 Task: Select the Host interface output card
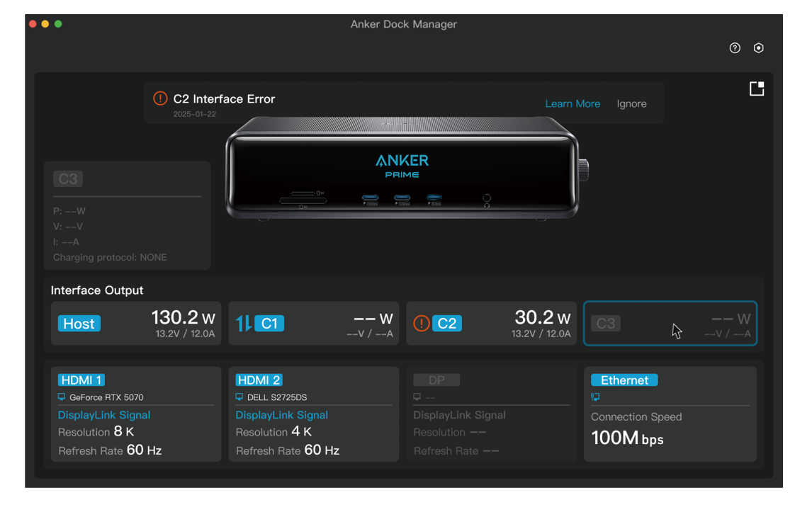pos(136,324)
